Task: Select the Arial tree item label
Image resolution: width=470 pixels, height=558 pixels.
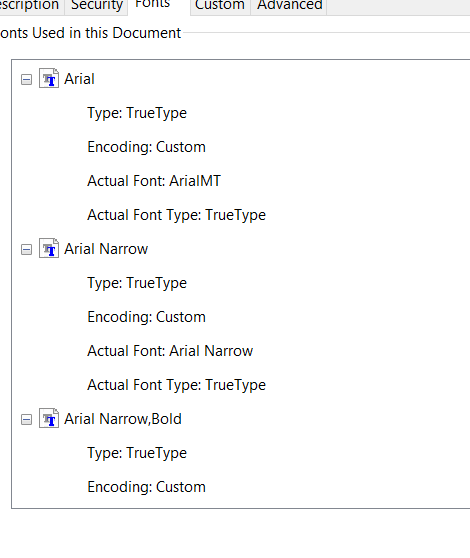Action: (x=79, y=79)
